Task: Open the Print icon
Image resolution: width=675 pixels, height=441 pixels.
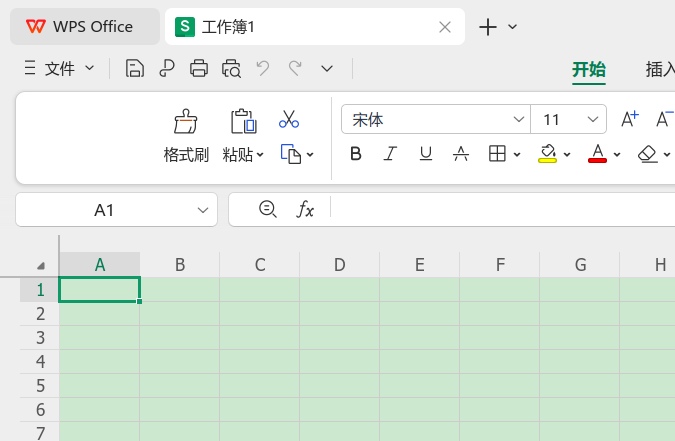Action: coord(199,68)
